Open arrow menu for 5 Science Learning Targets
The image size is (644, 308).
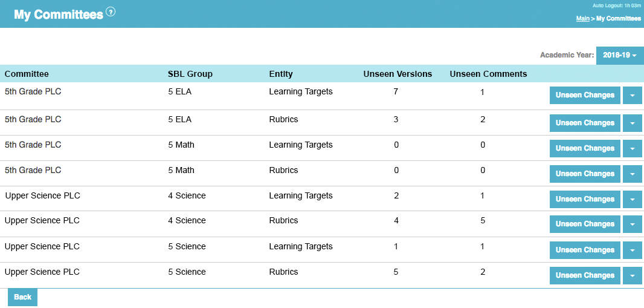coord(632,250)
